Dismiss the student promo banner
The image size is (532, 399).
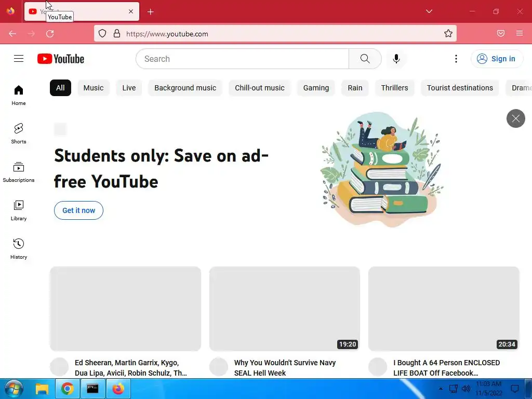[x=516, y=118]
